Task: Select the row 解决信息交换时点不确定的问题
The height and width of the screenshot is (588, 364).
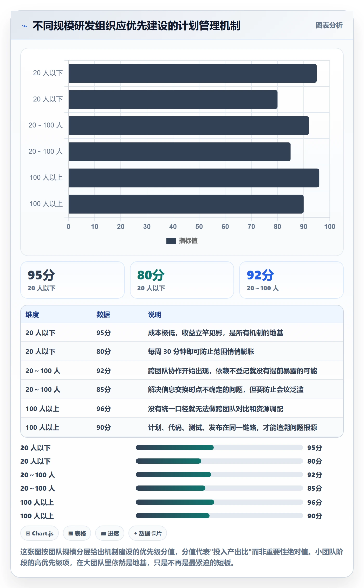Action: click(182, 389)
